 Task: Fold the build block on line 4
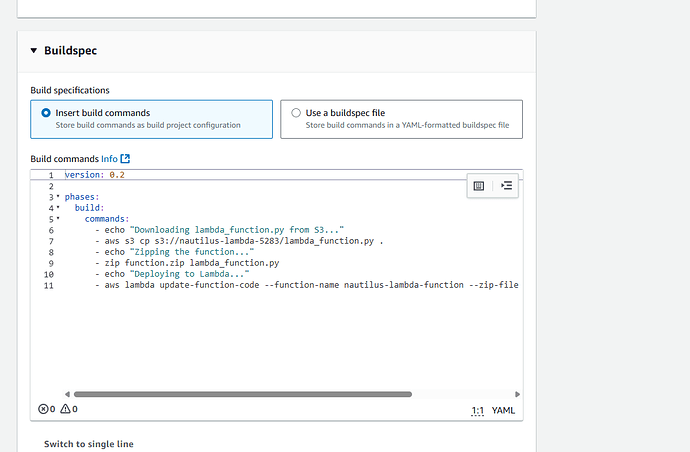[57, 208]
